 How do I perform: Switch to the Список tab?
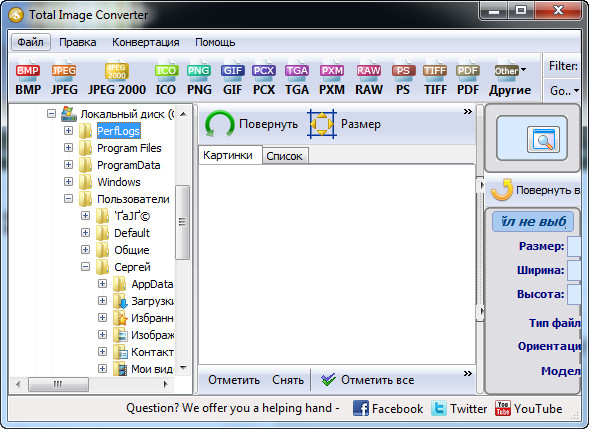tap(285, 156)
